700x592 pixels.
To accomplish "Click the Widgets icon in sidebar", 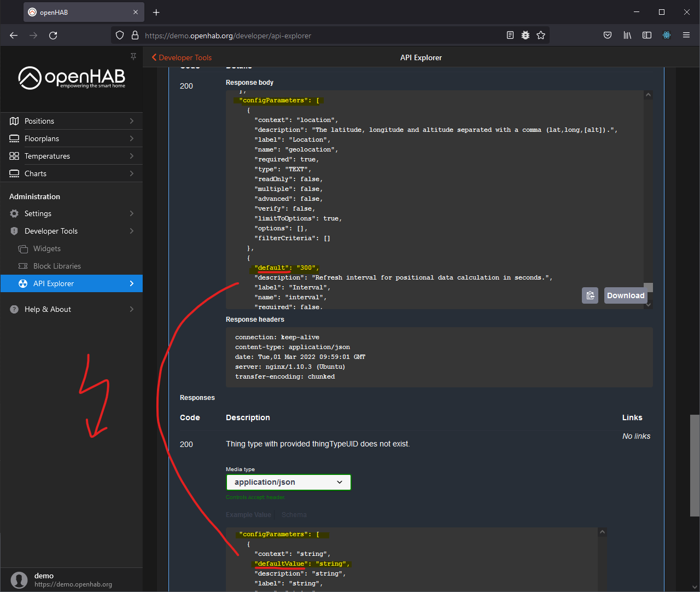I will pyautogui.click(x=23, y=249).
